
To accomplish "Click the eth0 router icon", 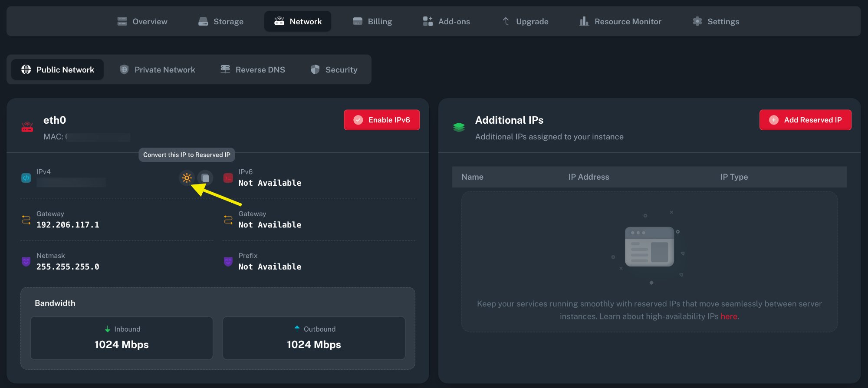I will [27, 127].
